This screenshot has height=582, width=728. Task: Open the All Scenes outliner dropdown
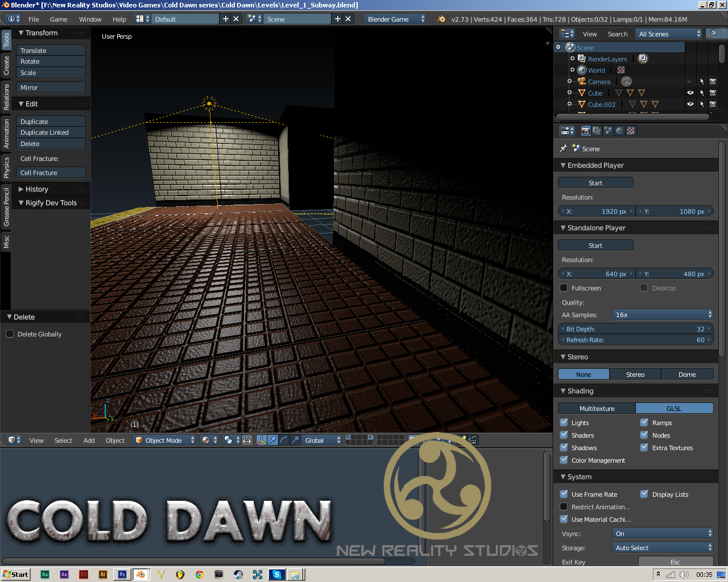click(669, 34)
